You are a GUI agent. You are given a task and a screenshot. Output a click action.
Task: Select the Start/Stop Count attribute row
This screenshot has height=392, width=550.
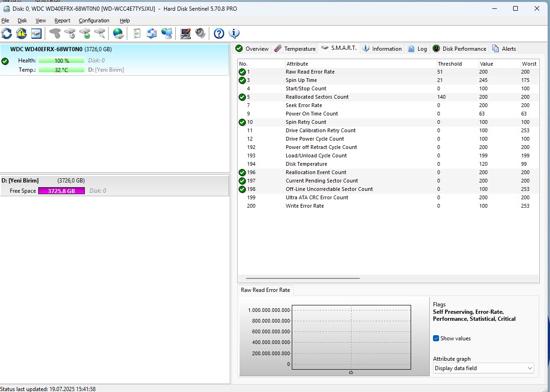pyautogui.click(x=388, y=88)
